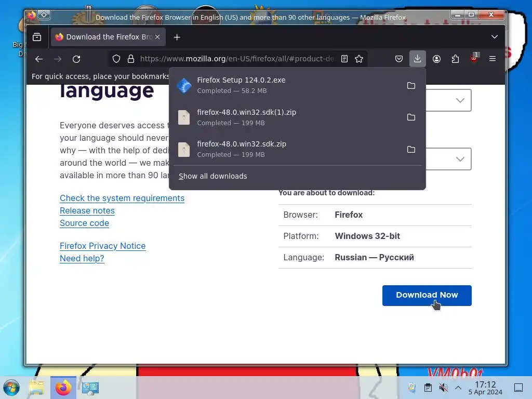Expand hidden system tray icons chevron
The image size is (532, 399).
point(458,388)
